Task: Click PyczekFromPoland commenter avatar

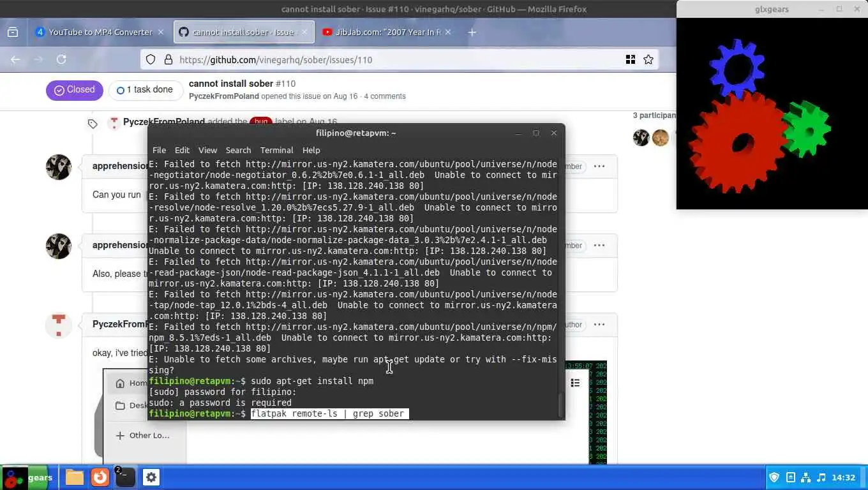Action: (59, 325)
